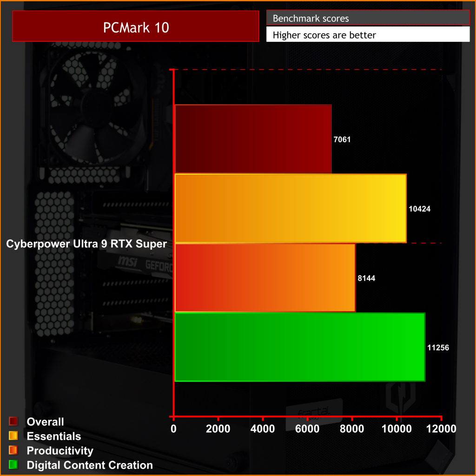The width and height of the screenshot is (476, 476).
Task: Click the 11256 score value label
Action: coord(438,348)
